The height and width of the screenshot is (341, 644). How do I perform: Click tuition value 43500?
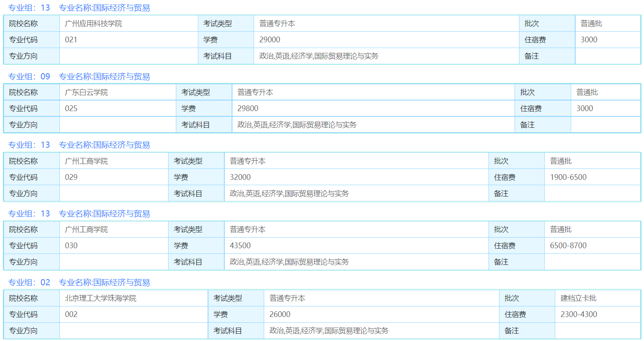click(240, 246)
